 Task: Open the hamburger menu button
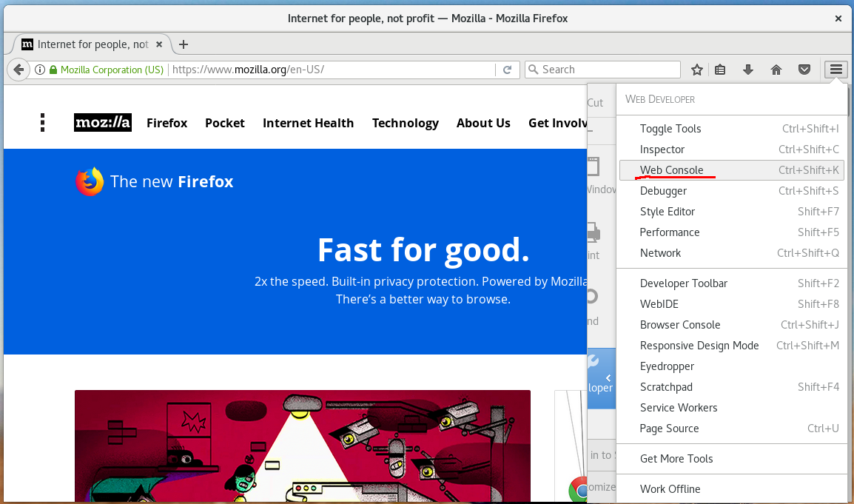[x=835, y=70]
